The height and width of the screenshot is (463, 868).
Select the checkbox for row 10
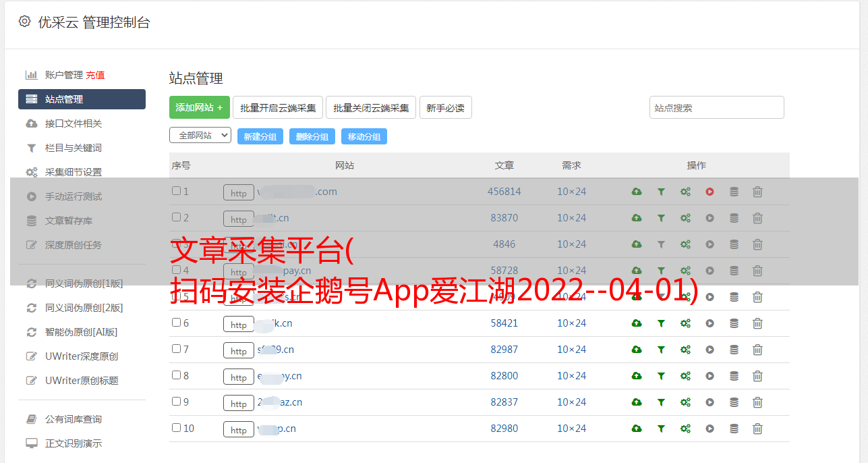point(176,428)
